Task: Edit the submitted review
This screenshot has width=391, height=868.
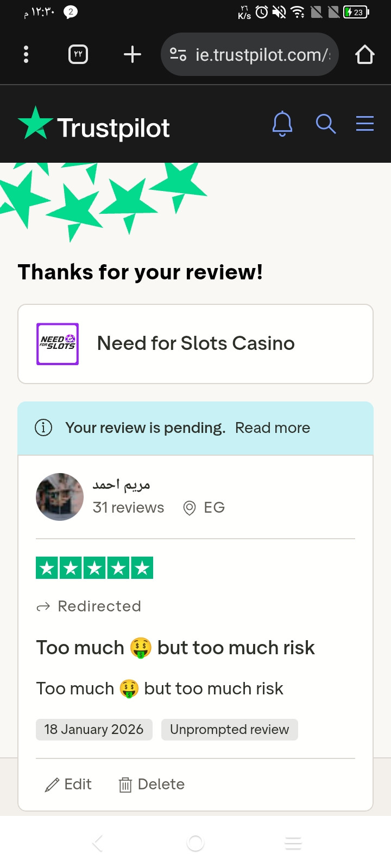Action: 68,784
